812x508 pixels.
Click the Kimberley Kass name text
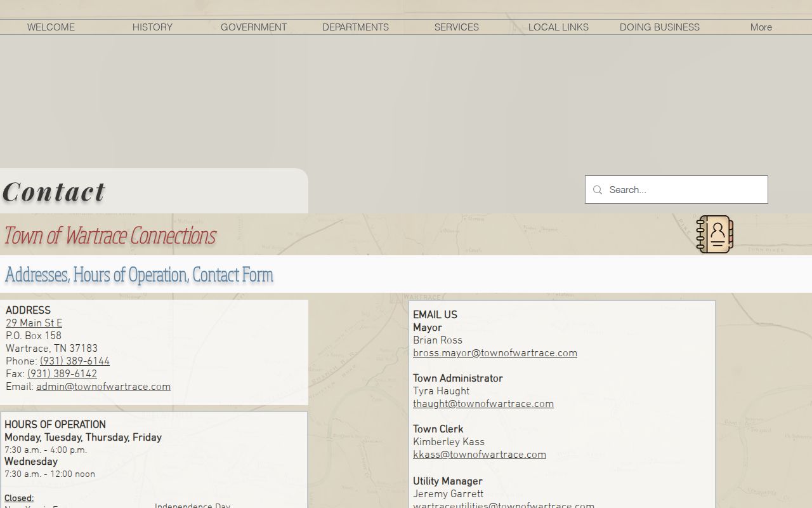click(x=449, y=442)
